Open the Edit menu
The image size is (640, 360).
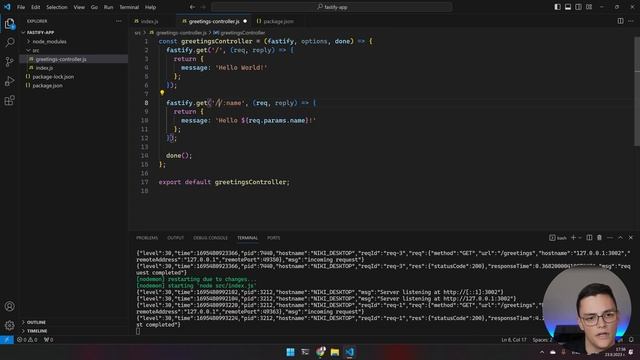point(36,7)
